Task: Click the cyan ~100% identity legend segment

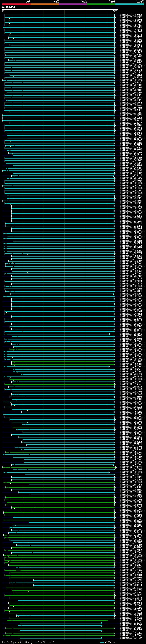Action: click(x=130, y=4)
